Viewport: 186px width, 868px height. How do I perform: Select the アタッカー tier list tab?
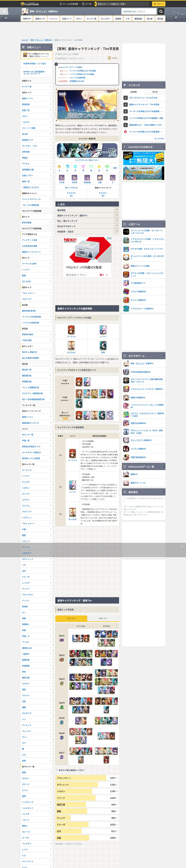click(71, 618)
